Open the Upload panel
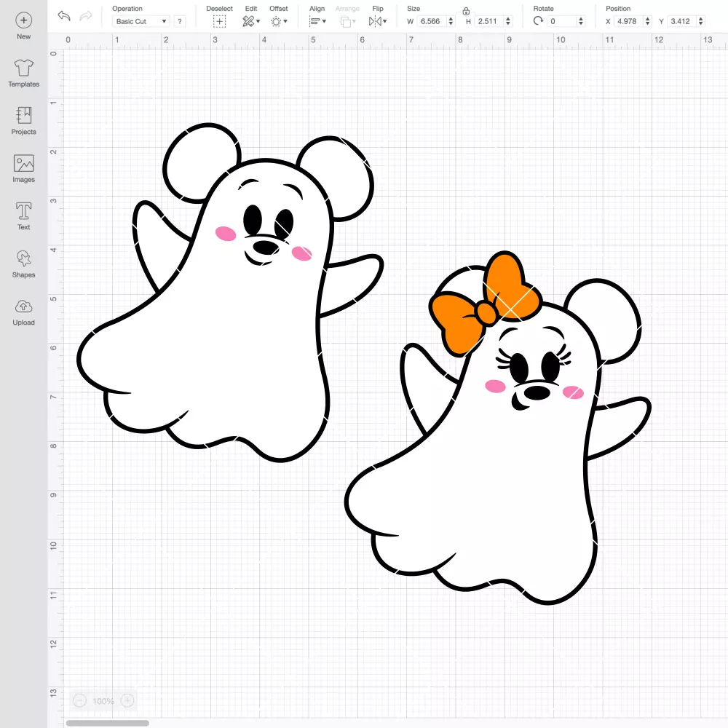Image resolution: width=728 pixels, height=728 pixels. pos(24,312)
